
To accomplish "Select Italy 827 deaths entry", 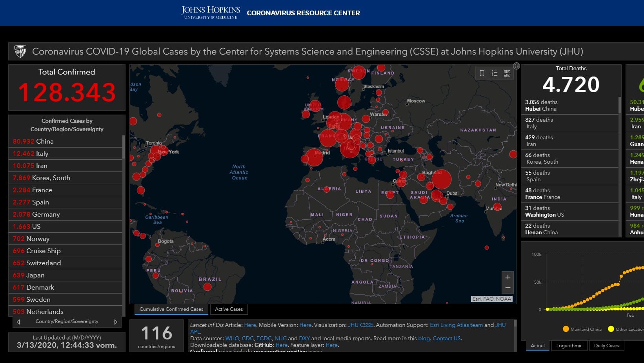I will pyautogui.click(x=570, y=123).
